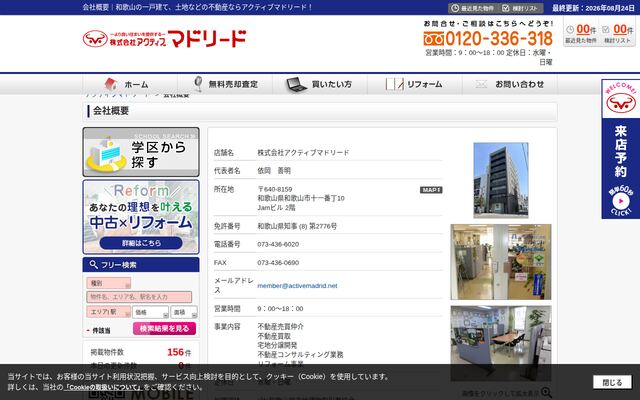Click the 会社概要 page heading

point(111,111)
